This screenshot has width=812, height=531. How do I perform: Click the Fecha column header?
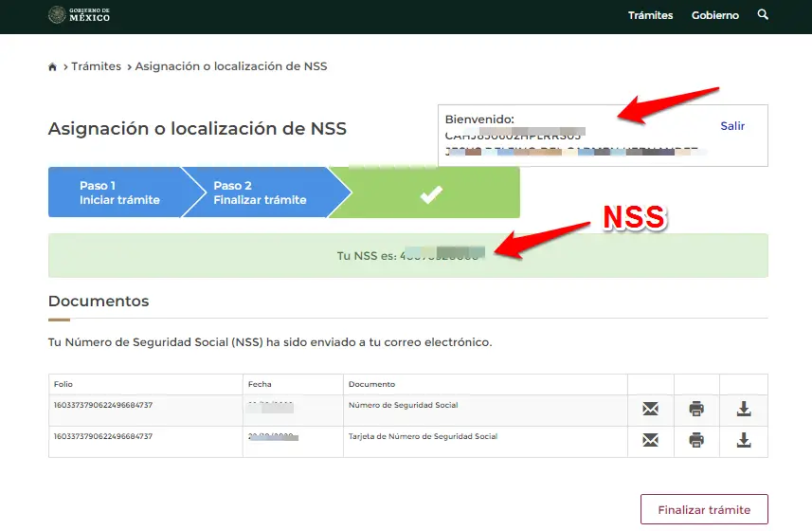[260, 384]
